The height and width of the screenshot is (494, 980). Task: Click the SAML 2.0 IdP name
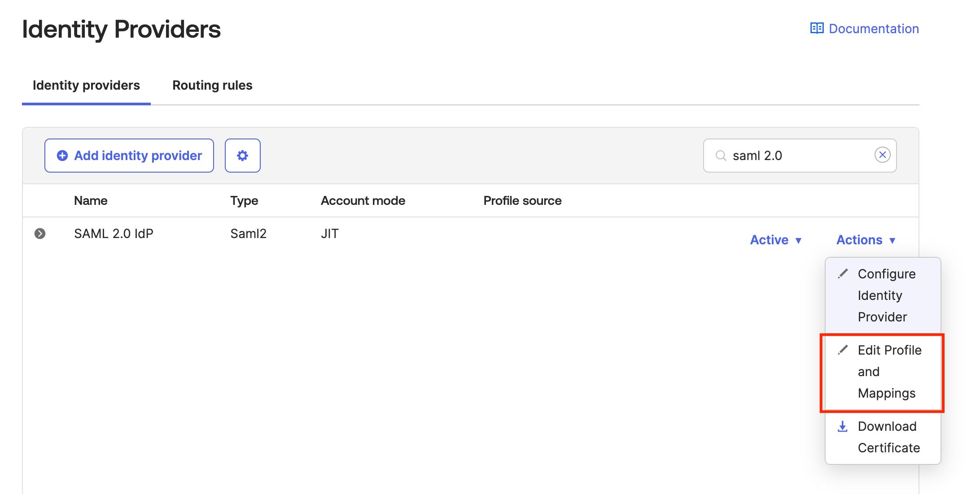pyautogui.click(x=114, y=234)
